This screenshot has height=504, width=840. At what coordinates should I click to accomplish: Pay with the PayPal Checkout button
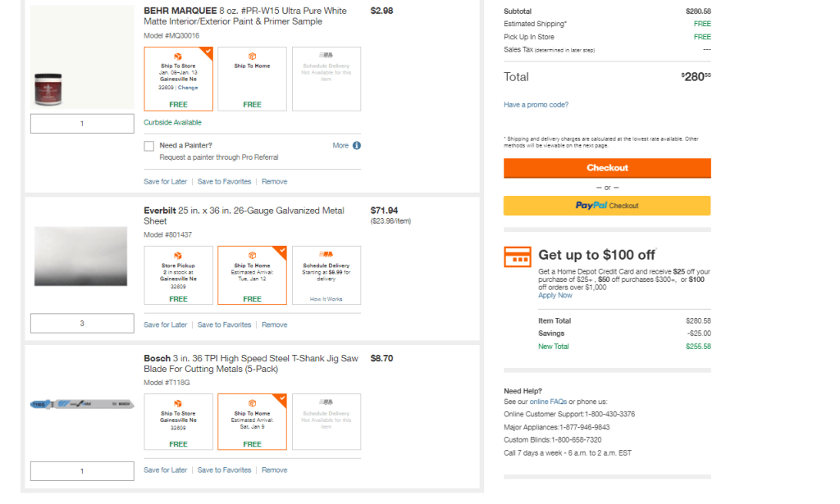coord(607,206)
